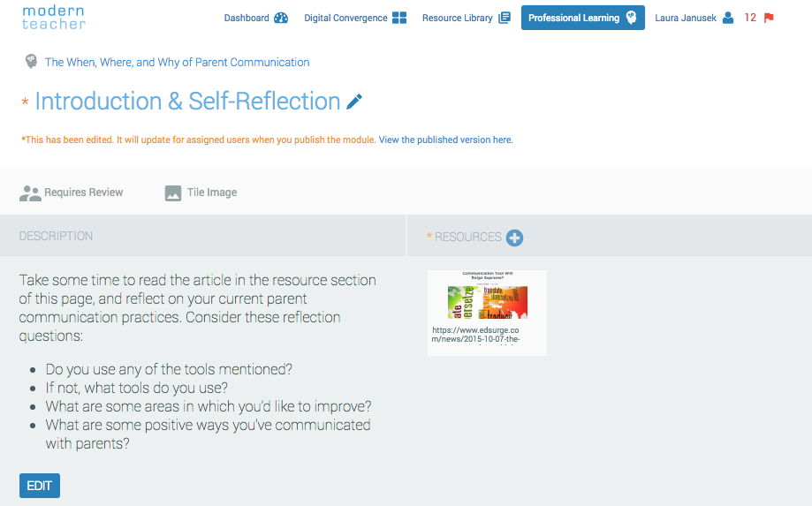Click the modern teacher logo
The width and height of the screenshot is (812, 506).
(x=54, y=18)
